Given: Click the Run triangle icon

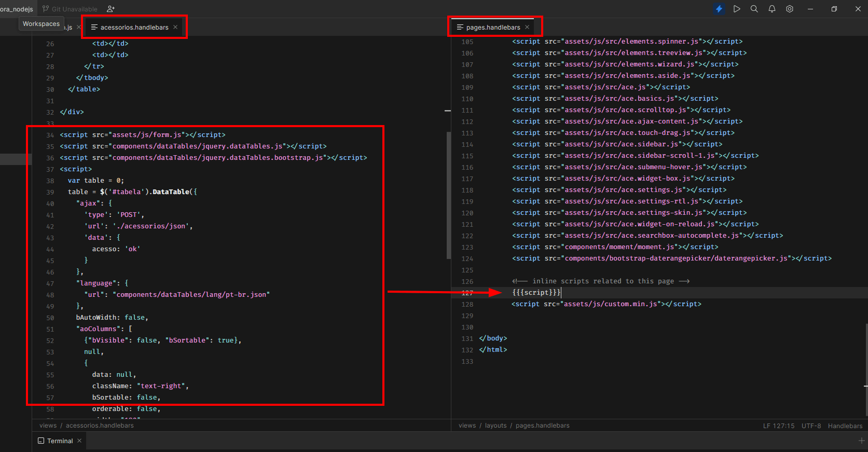Looking at the screenshot, I should click(737, 9).
